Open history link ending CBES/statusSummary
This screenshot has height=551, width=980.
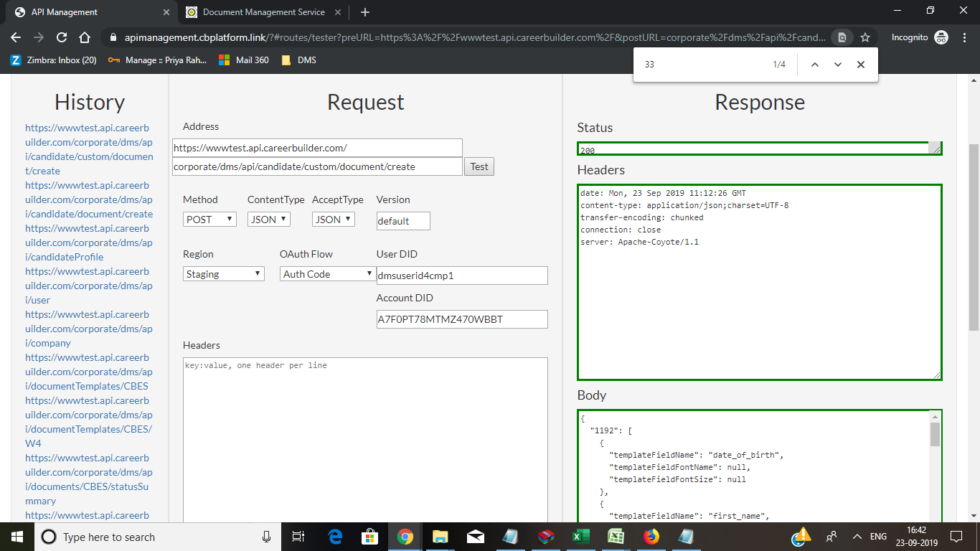tap(89, 479)
